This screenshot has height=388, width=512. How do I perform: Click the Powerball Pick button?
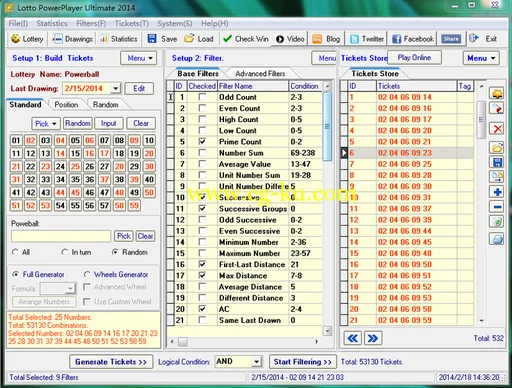click(x=124, y=236)
